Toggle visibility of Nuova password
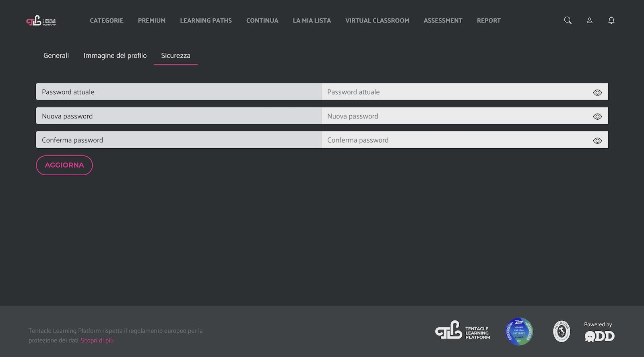 click(597, 116)
